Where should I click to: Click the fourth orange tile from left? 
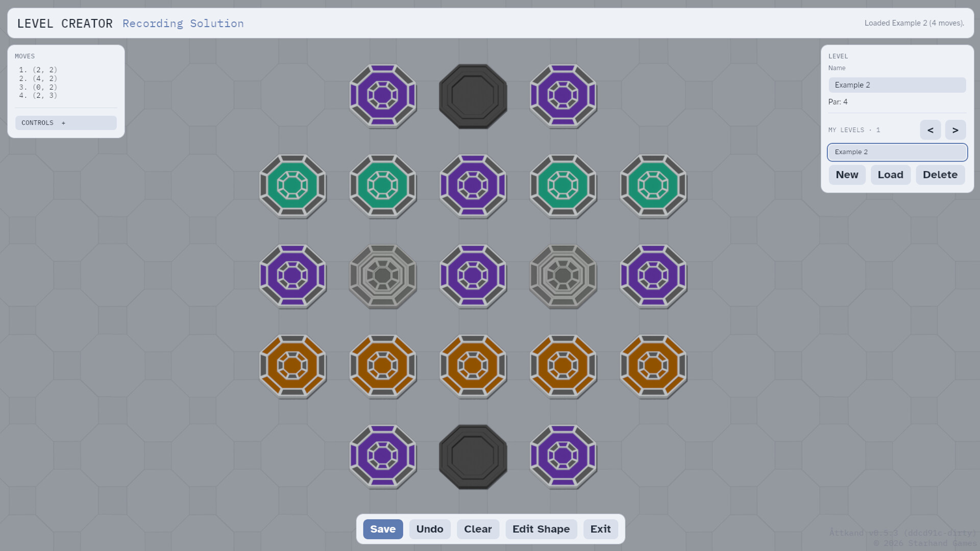click(563, 366)
